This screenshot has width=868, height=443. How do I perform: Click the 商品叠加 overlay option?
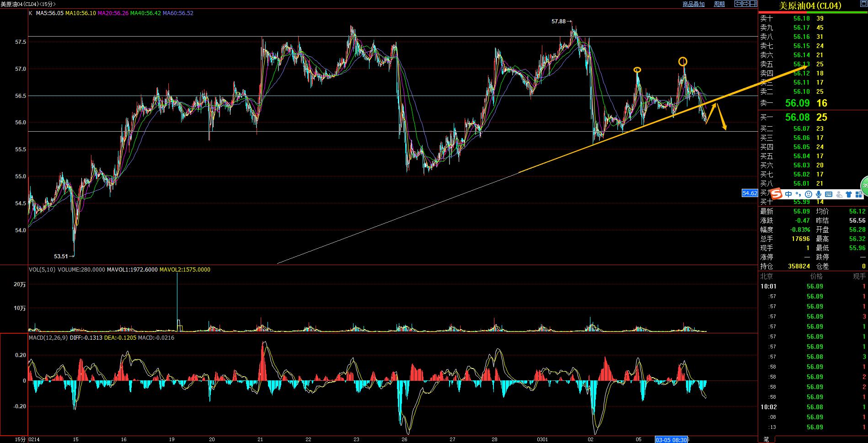point(693,4)
